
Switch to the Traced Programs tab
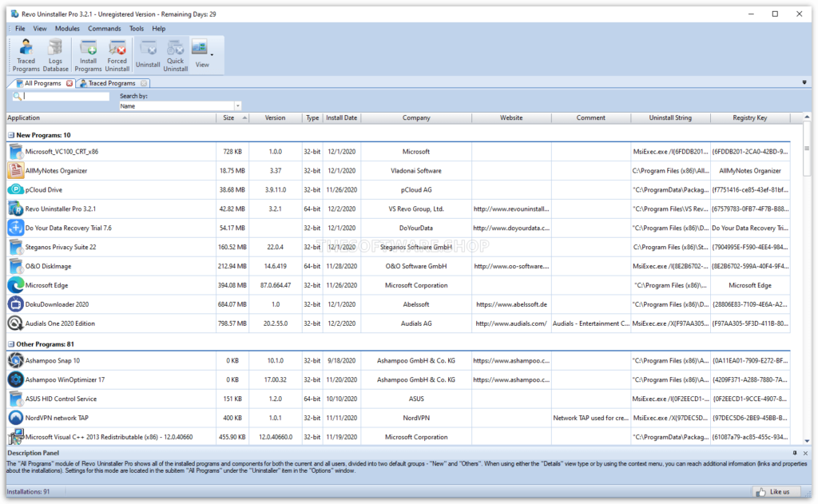pyautogui.click(x=112, y=84)
